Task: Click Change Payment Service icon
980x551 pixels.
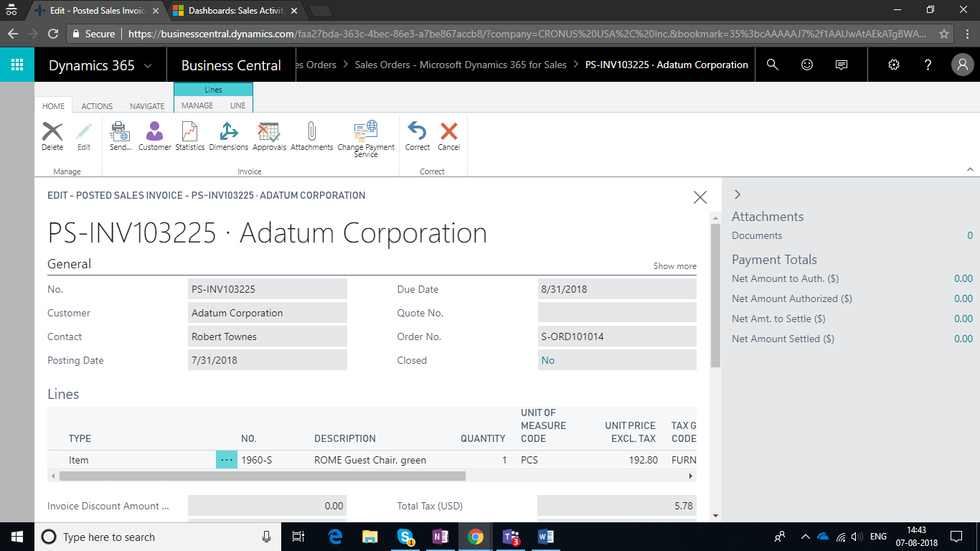Action: point(366,136)
